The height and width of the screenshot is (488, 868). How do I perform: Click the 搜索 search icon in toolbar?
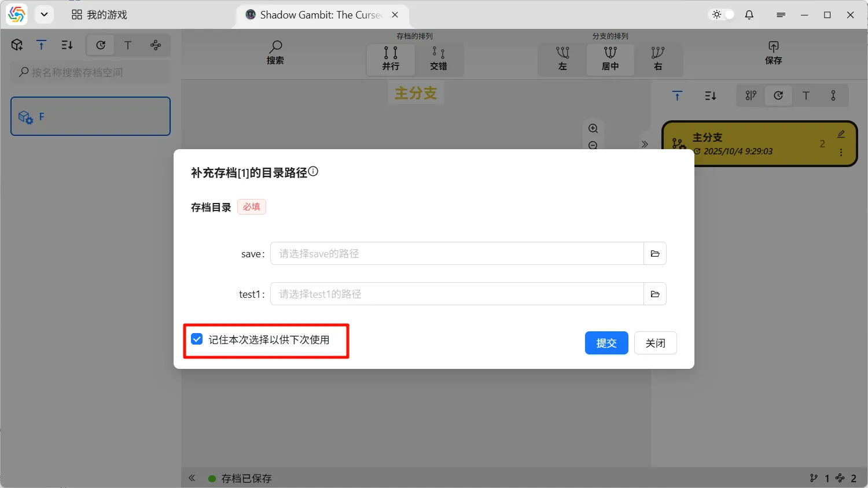(275, 53)
